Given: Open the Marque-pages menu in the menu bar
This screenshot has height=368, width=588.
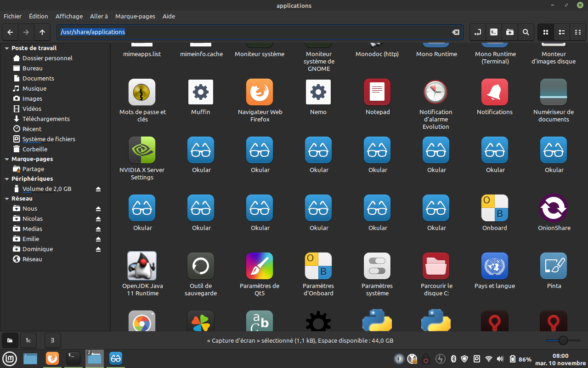Looking at the screenshot, I should tap(135, 16).
